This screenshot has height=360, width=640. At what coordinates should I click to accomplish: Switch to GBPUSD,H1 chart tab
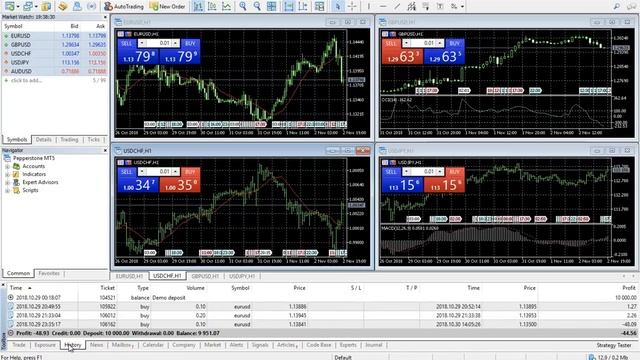click(205, 276)
